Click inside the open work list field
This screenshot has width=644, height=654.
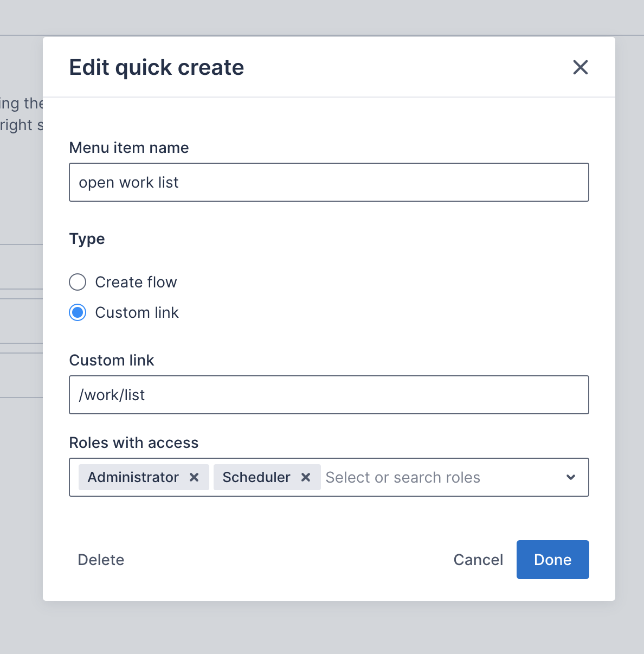point(329,182)
